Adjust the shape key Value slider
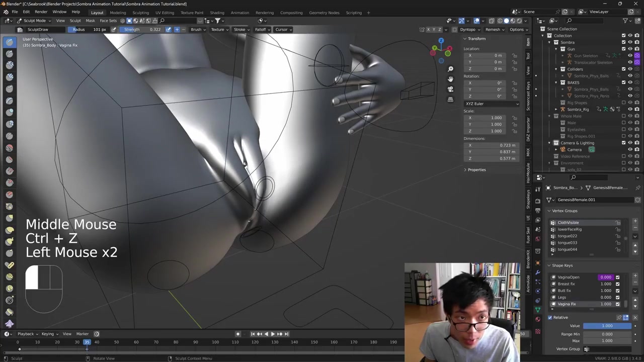 [x=607, y=326]
